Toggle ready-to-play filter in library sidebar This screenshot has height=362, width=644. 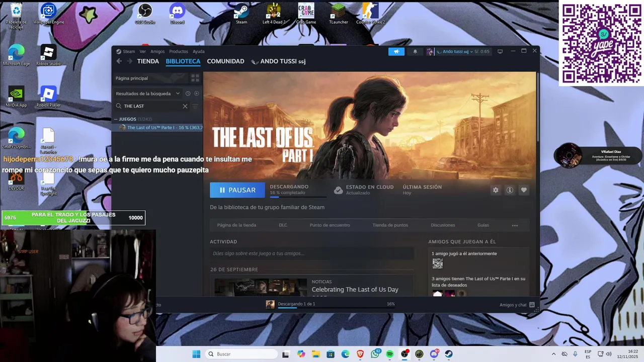[x=197, y=94]
